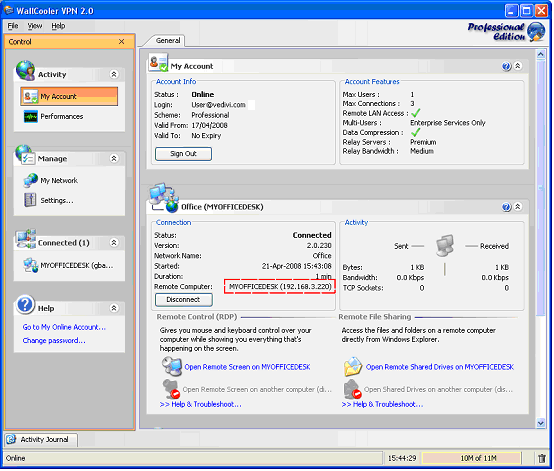Click Change password link
Viewport: 554px width, 471px height.
(54, 341)
